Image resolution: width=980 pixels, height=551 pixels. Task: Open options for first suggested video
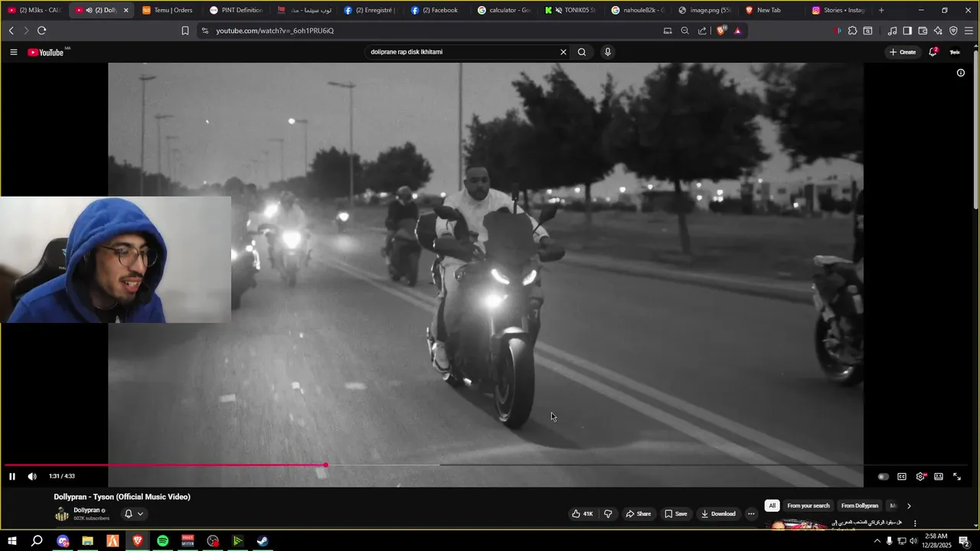915,523
